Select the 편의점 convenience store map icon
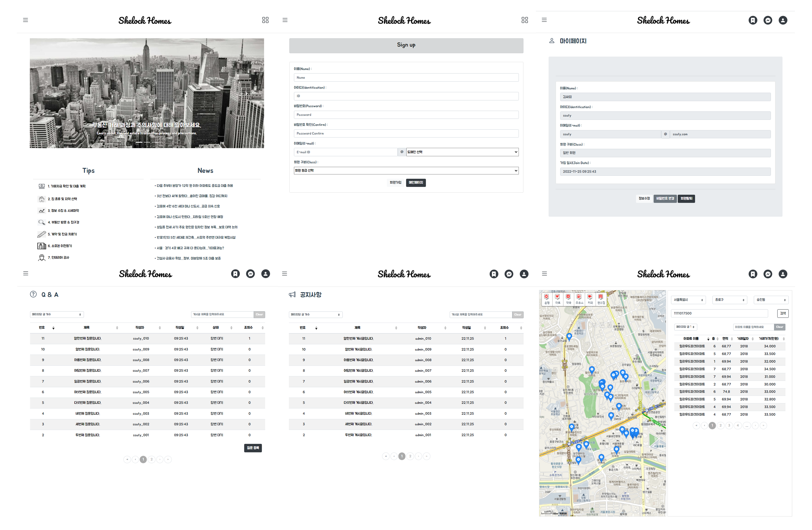This screenshot has height=530, width=812. click(x=601, y=299)
